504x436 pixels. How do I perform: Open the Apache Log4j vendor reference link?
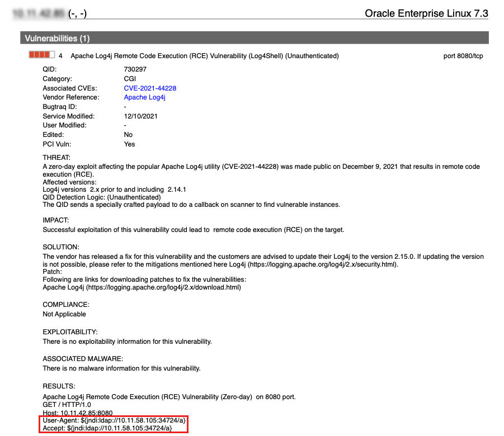point(145,97)
